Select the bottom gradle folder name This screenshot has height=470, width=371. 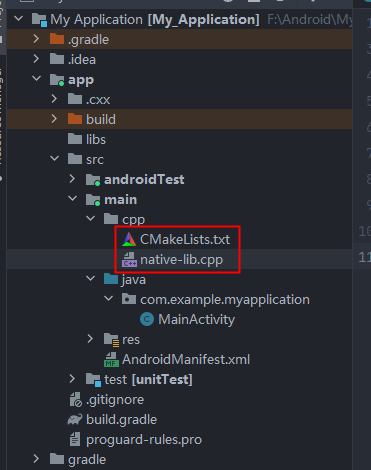(87, 460)
